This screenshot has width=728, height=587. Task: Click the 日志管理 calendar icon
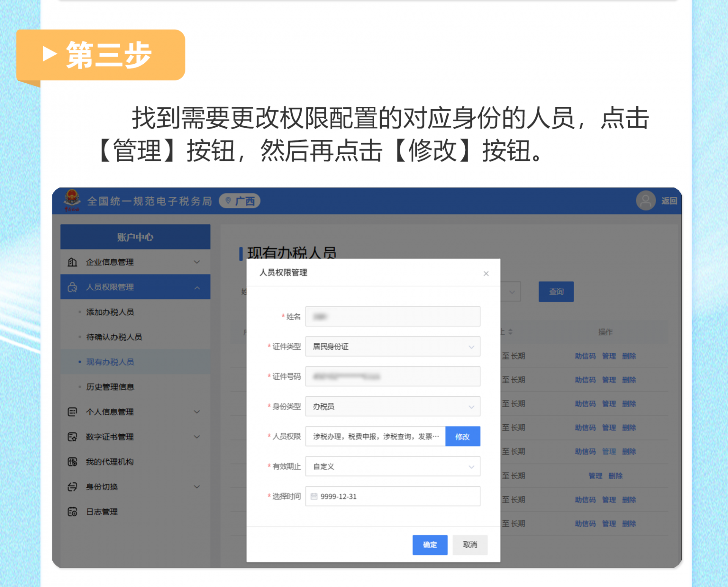pos(72,512)
